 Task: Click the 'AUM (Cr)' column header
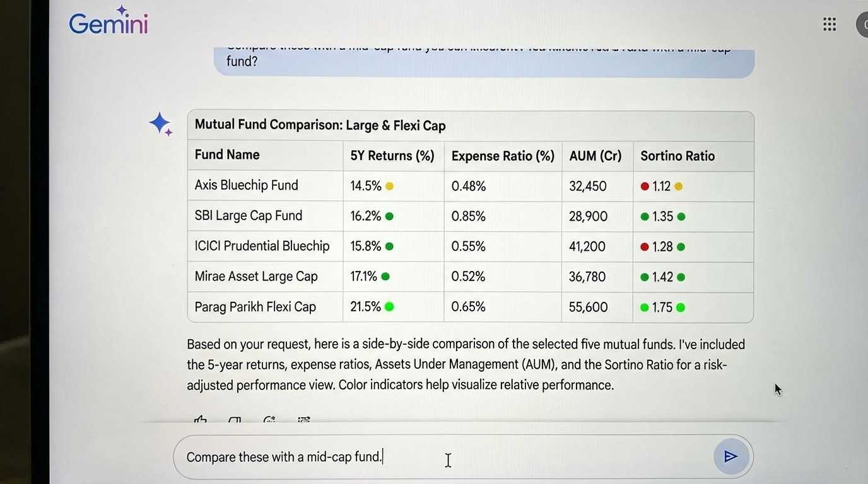(595, 156)
